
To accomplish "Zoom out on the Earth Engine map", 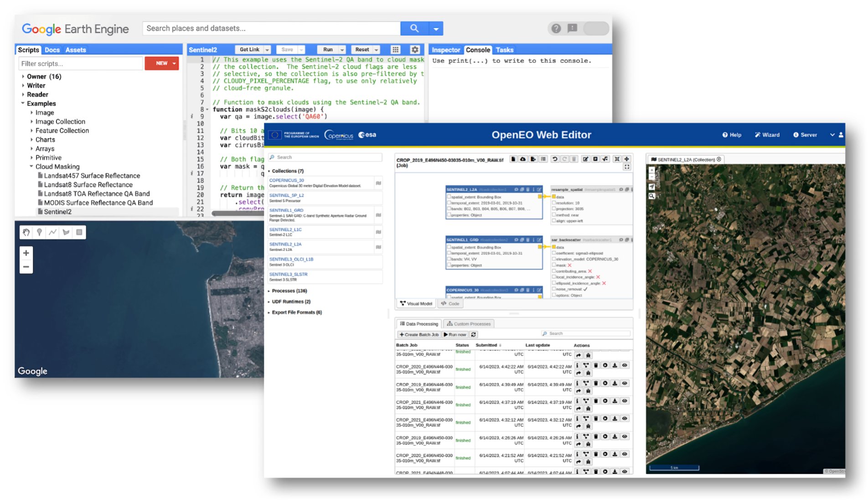I will click(x=26, y=267).
